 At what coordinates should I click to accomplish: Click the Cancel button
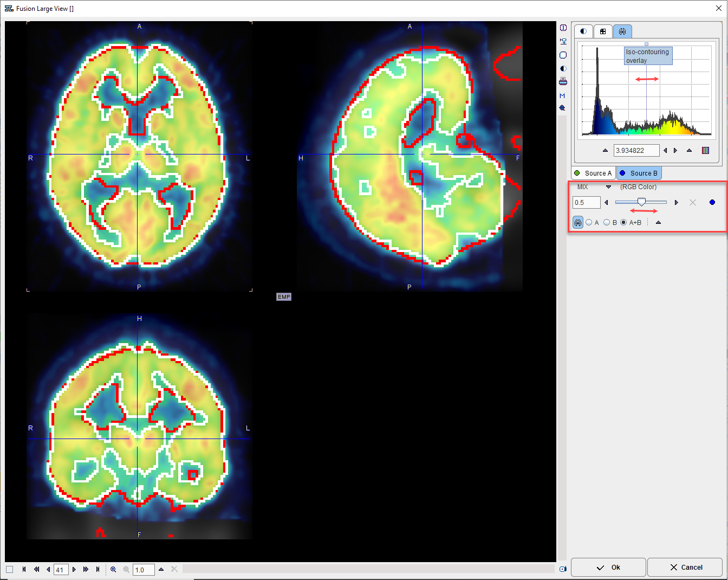686,568
